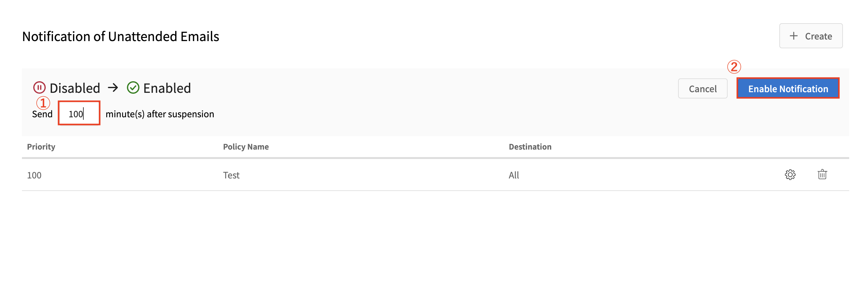Click the Create button
This screenshot has width=868, height=291.
(811, 36)
